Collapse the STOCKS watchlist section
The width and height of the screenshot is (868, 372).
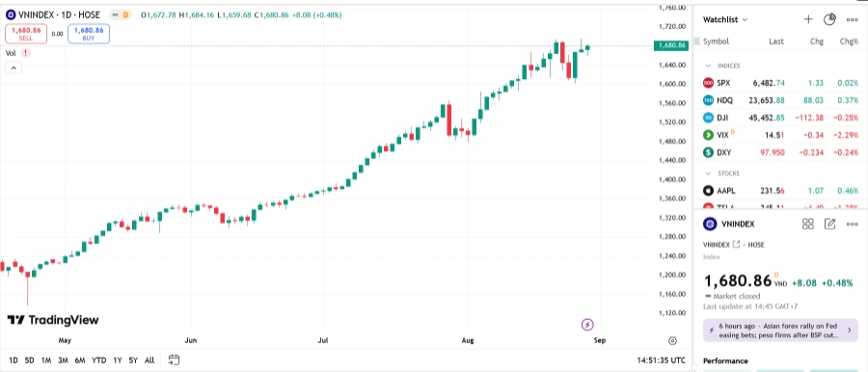click(x=708, y=173)
